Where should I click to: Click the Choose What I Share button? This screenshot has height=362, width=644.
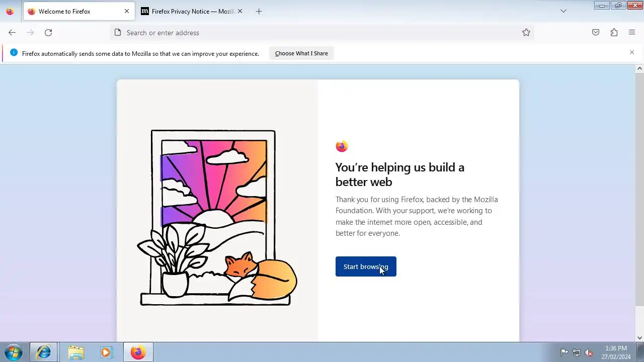tap(301, 53)
